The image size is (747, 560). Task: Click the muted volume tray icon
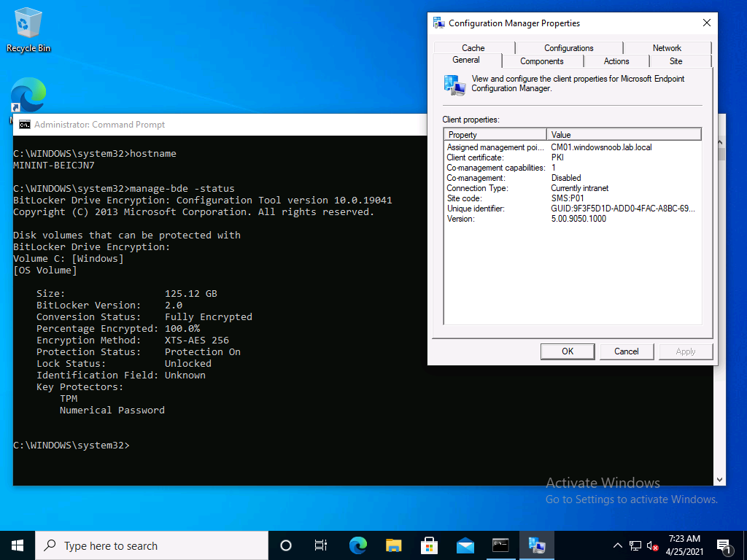652,545
